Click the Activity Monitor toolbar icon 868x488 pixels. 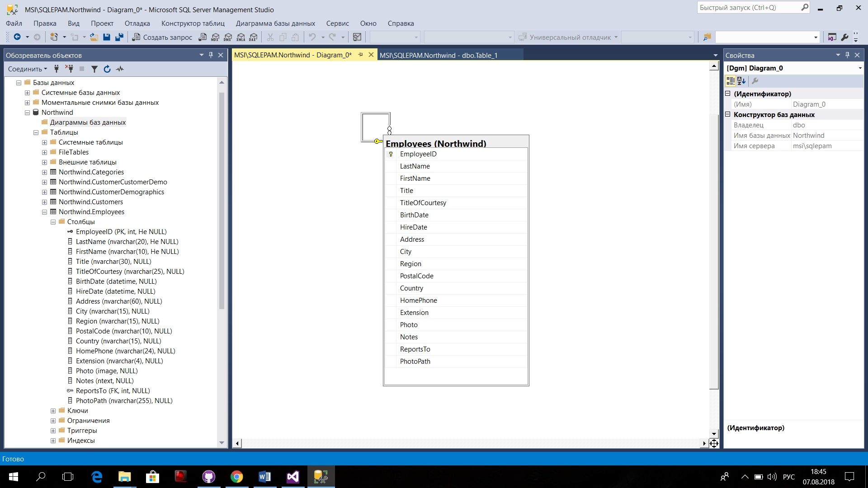point(357,37)
